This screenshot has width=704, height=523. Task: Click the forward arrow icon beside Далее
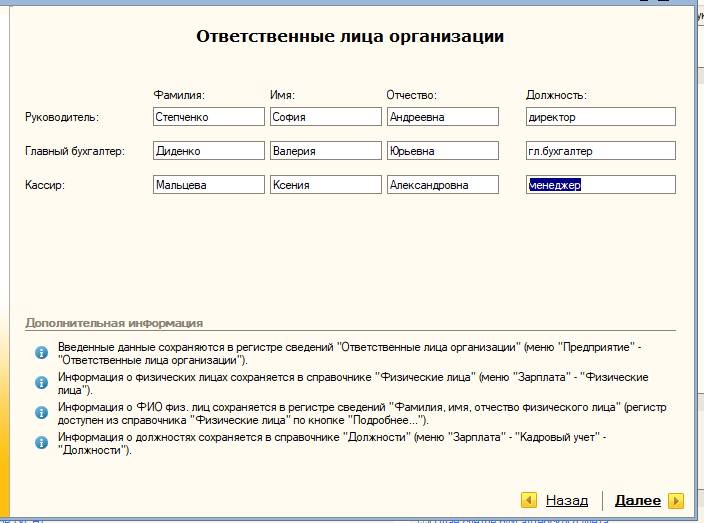(x=676, y=501)
